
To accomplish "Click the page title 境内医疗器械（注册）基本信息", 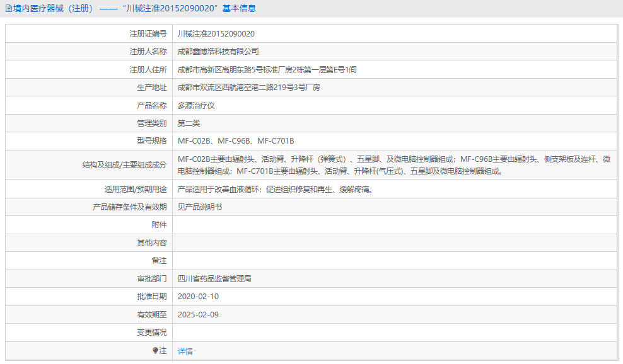I will (134, 8).
